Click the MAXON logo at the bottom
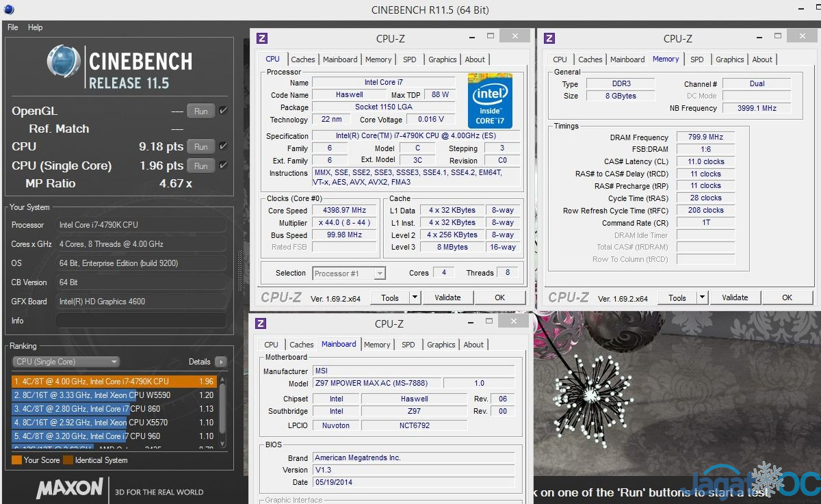 69,488
